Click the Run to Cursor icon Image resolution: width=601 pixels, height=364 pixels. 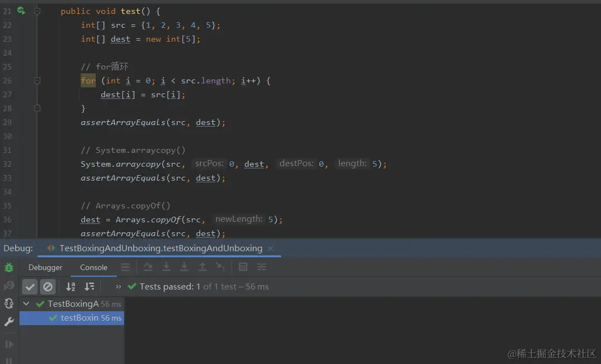tap(220, 267)
